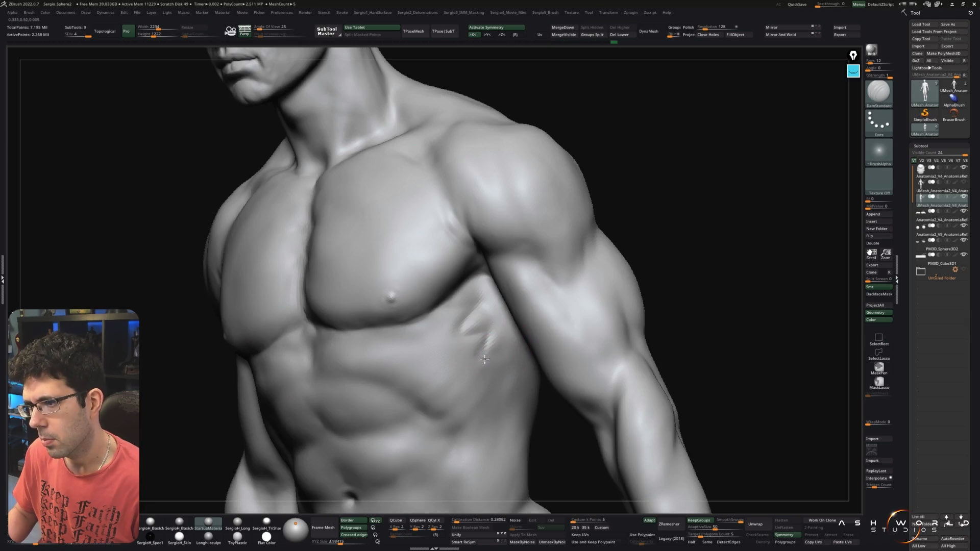
Task: Choose the MaskPen brush icon
Action: click(x=878, y=367)
